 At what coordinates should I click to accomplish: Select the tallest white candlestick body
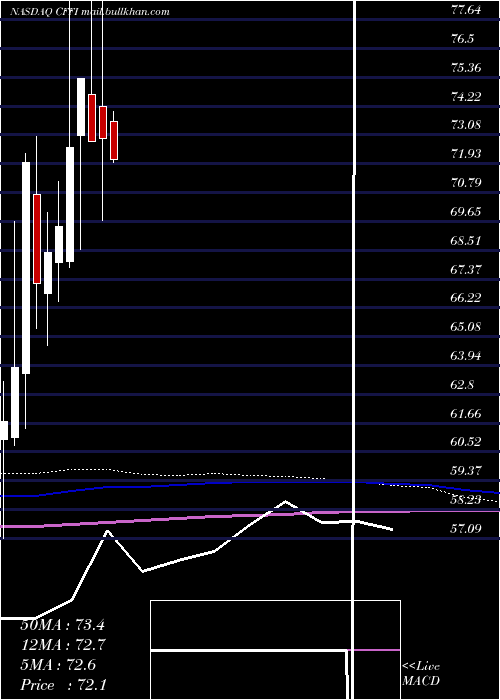[26, 268]
